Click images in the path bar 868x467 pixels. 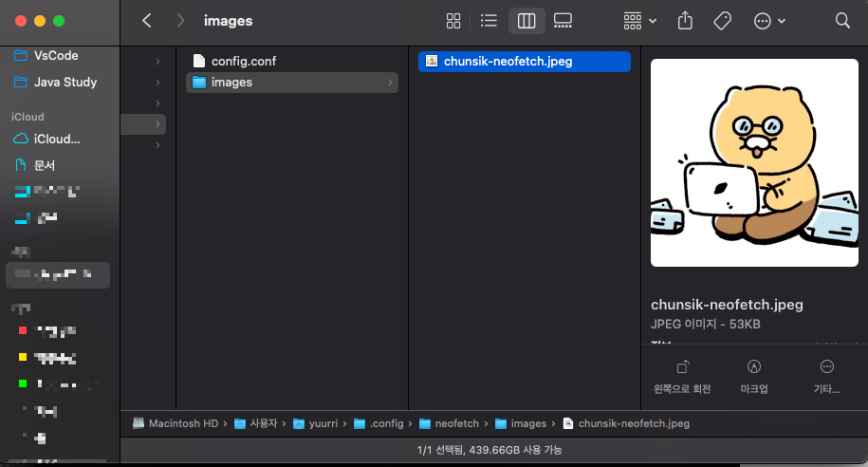[x=521, y=423]
